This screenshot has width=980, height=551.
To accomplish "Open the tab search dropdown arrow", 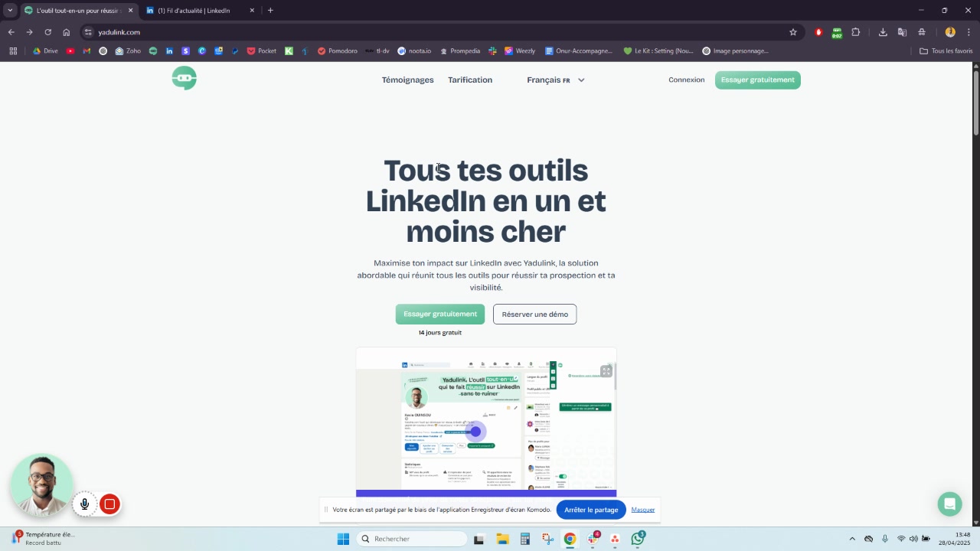I will [x=10, y=11].
